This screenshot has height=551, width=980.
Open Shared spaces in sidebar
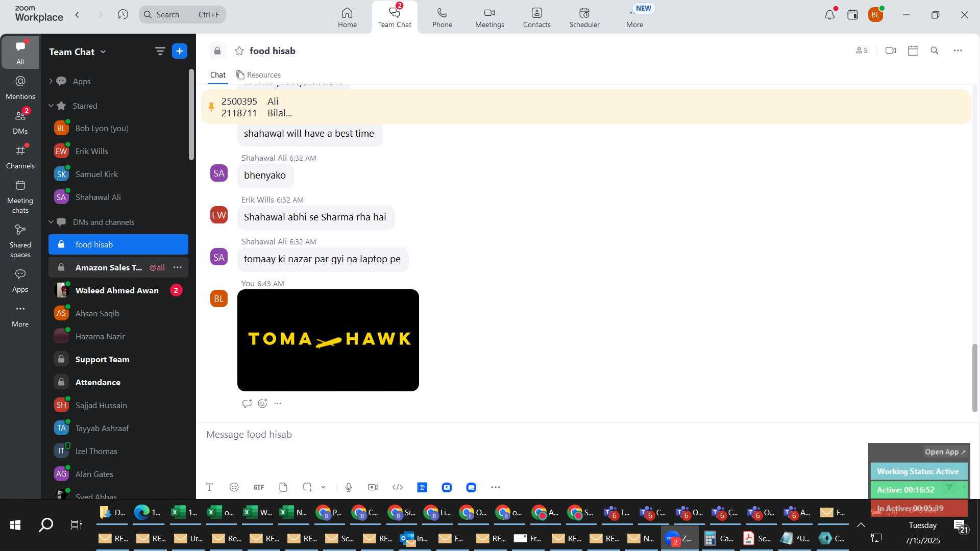coord(20,241)
